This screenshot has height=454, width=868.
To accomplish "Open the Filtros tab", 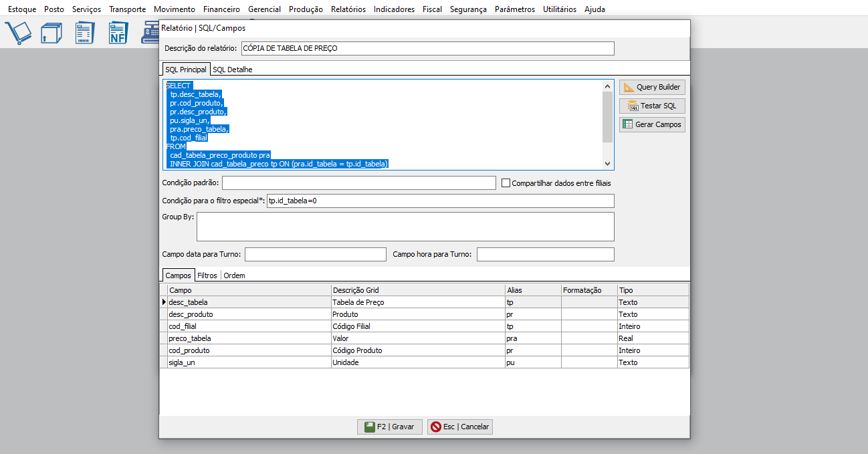I will point(207,275).
